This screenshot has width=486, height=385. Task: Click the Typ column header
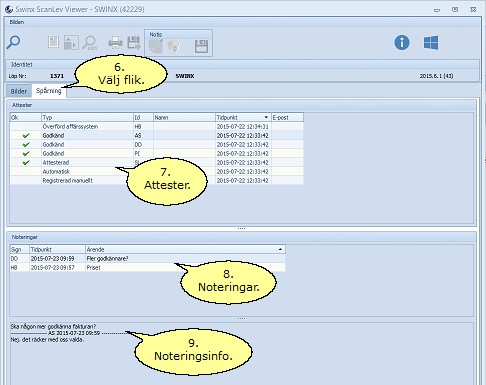[x=87, y=117]
